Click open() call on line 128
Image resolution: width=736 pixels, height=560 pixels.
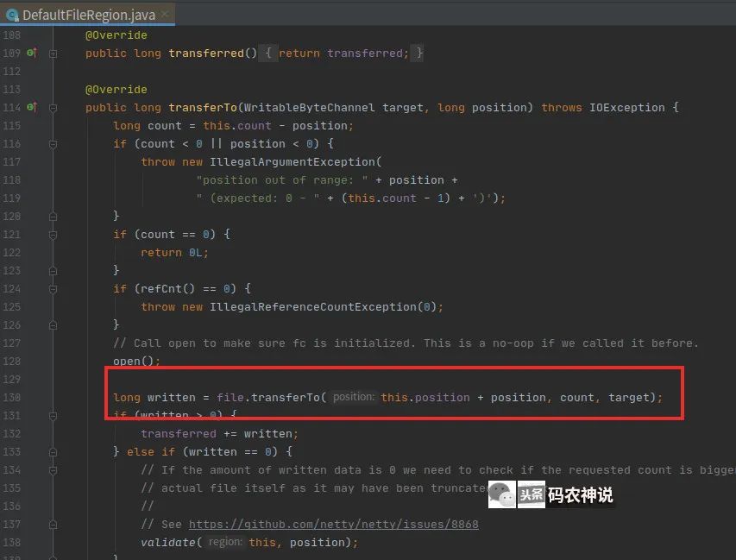click(x=133, y=361)
